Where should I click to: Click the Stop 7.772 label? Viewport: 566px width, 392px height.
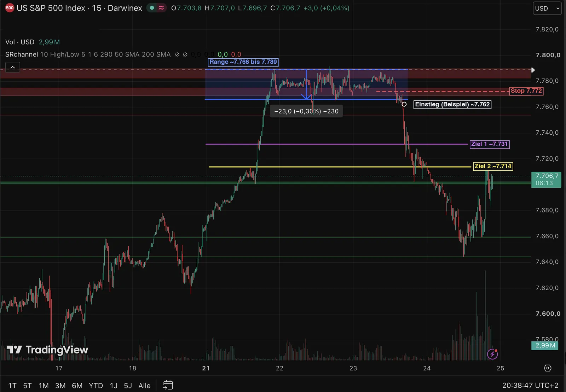pyautogui.click(x=526, y=91)
